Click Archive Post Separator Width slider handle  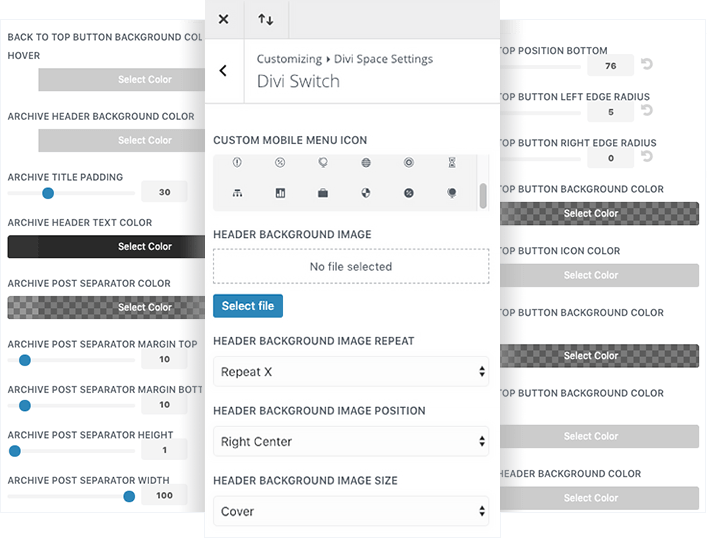coord(129,497)
